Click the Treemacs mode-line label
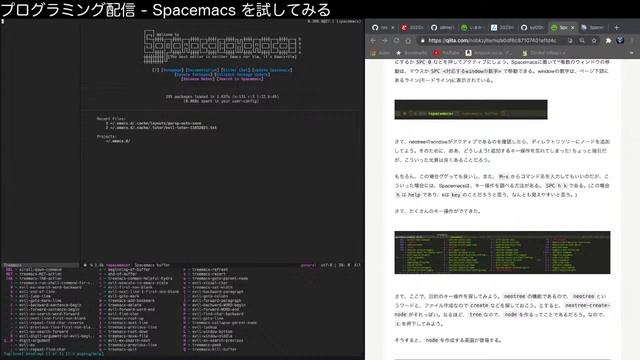The height and width of the screenshot is (360, 640). click(13, 265)
